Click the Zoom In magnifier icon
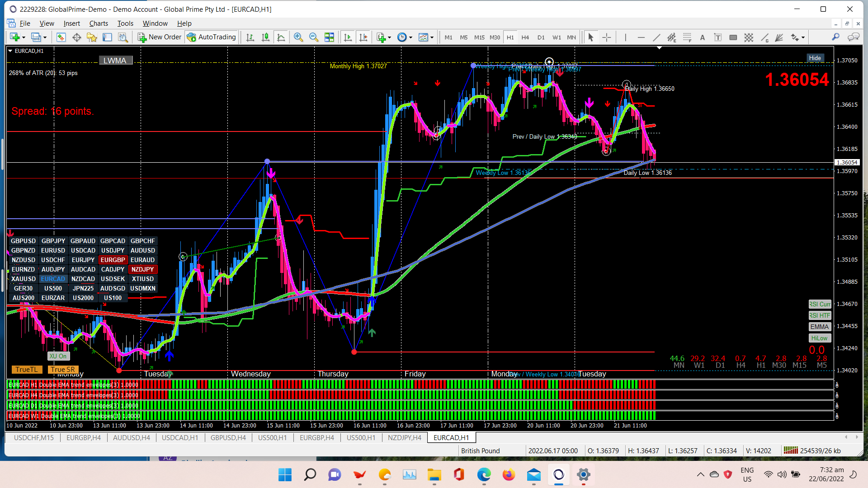 click(x=298, y=38)
